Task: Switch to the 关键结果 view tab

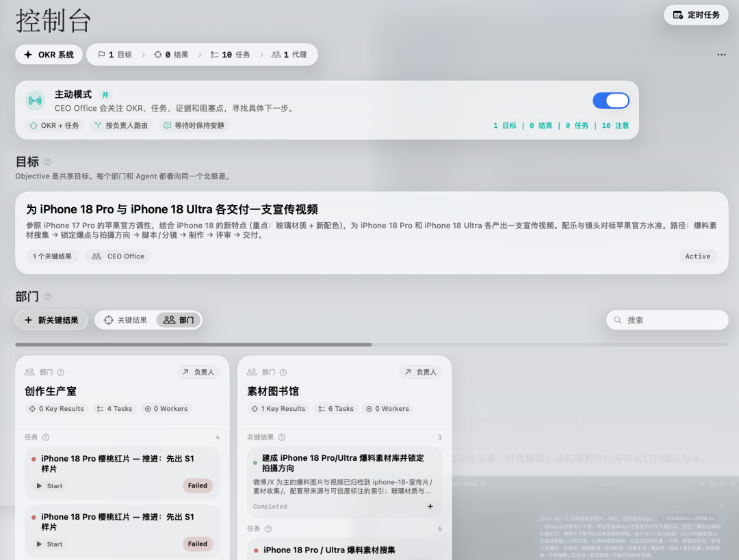Action: 125,320
